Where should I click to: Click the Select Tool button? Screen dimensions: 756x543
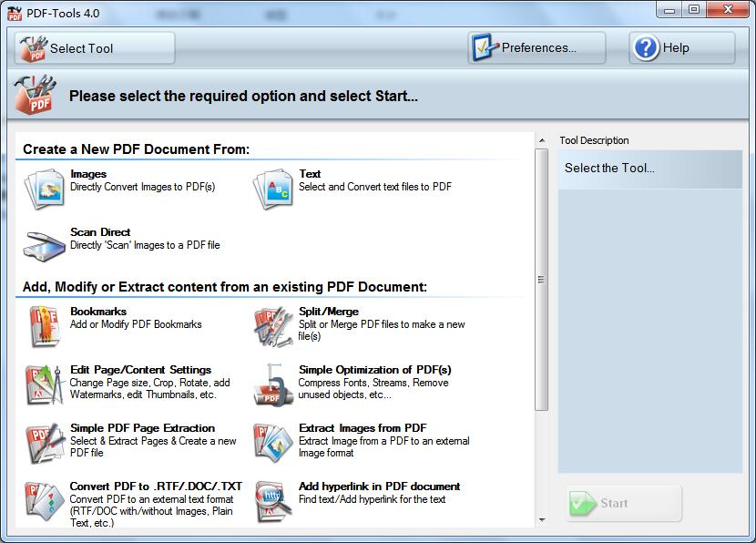click(91, 47)
